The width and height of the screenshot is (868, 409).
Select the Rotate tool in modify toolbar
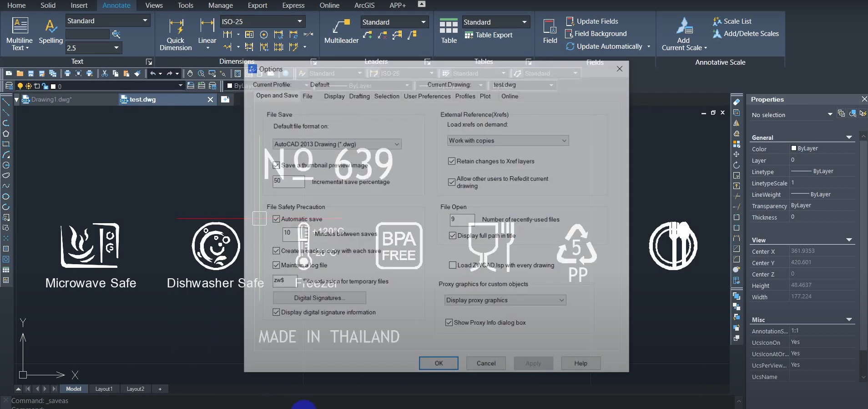pyautogui.click(x=737, y=165)
